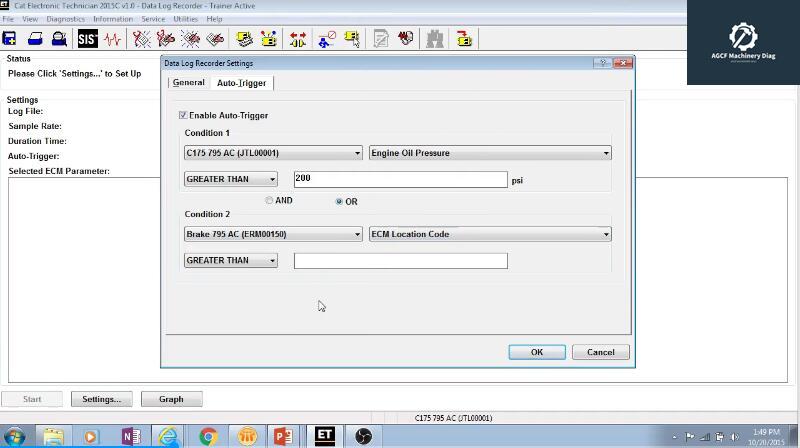This screenshot has width=800, height=448.
Task: Click the binoculars find toolbar icon
Action: click(x=435, y=39)
